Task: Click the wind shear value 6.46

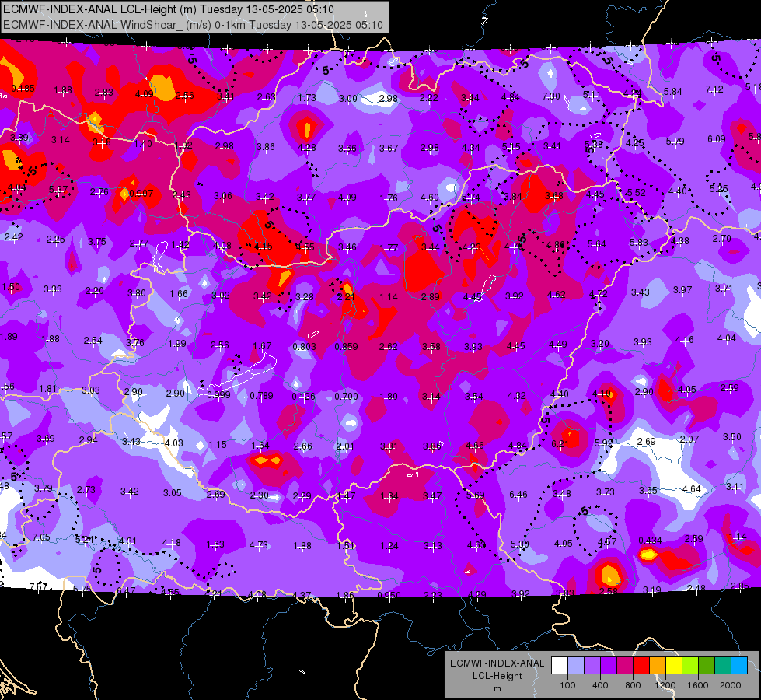Action: 518,494
